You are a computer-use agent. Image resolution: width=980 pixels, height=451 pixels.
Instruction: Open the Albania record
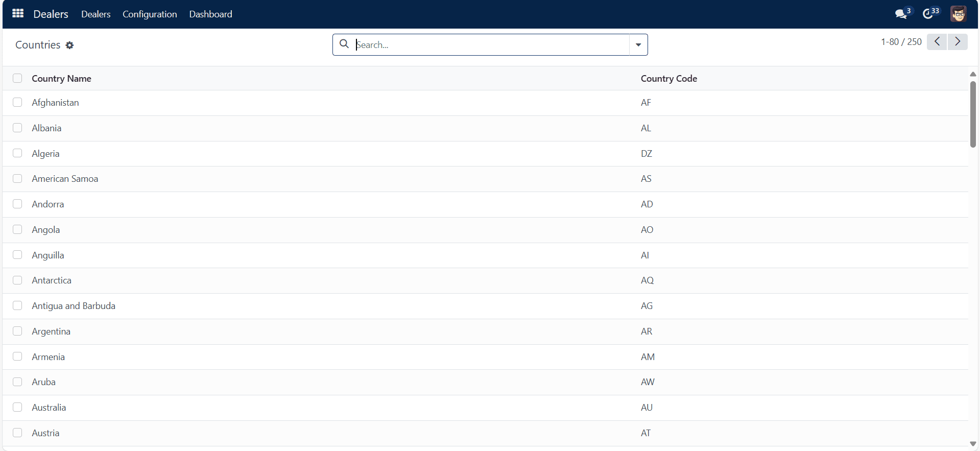click(x=46, y=128)
